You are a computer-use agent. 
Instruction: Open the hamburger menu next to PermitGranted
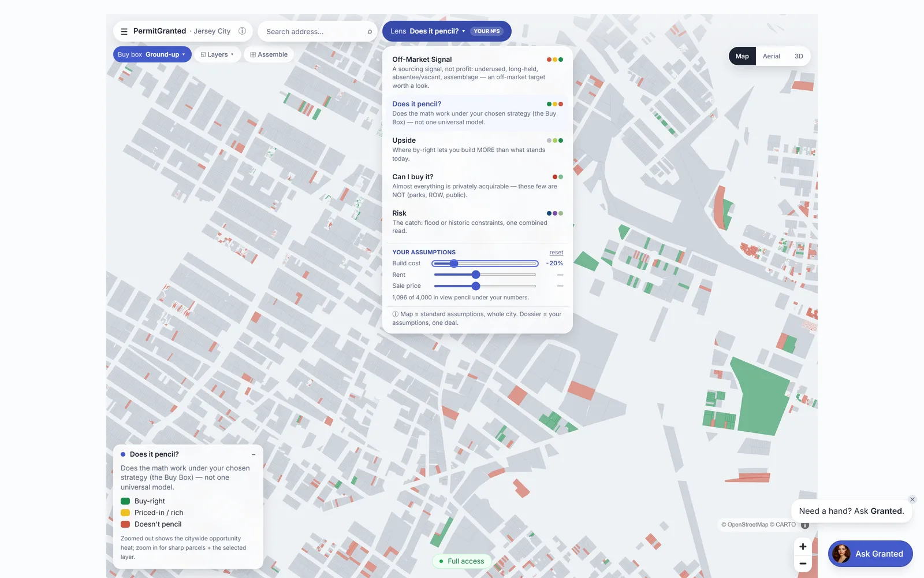coord(124,31)
